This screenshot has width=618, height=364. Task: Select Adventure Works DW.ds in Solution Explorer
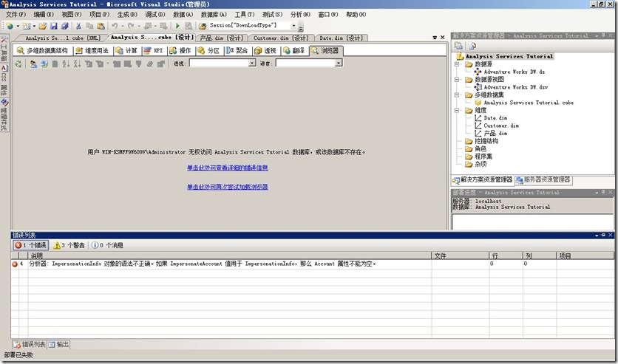pos(514,72)
